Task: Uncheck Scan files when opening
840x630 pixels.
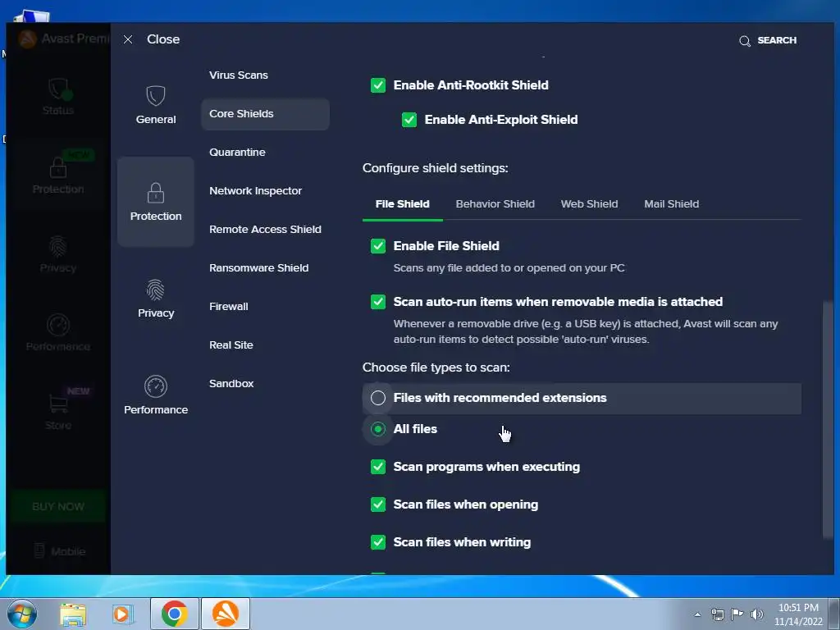Action: [x=378, y=504]
